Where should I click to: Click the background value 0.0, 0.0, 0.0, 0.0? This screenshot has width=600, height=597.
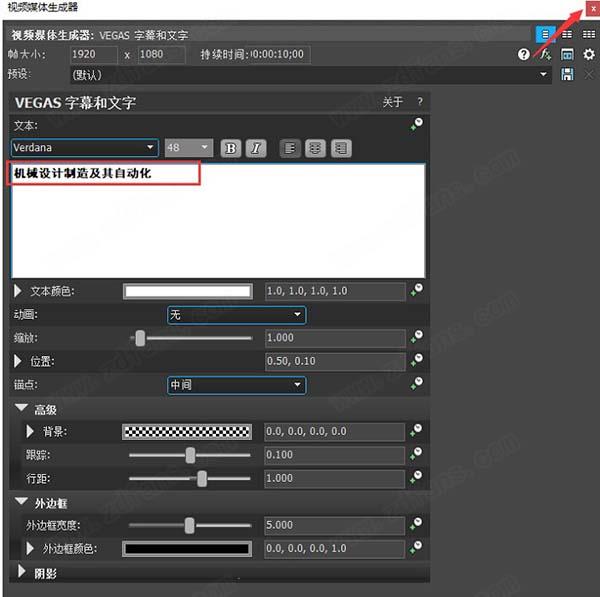(334, 432)
